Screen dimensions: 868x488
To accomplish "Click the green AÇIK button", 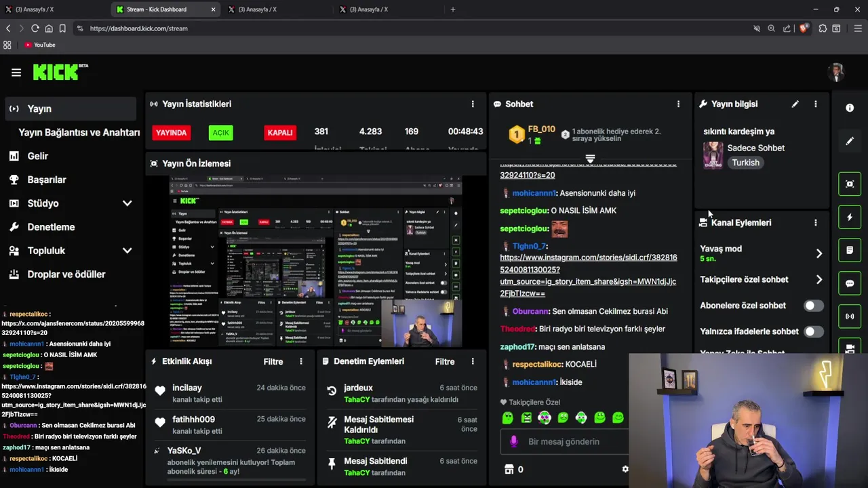I will tap(221, 133).
